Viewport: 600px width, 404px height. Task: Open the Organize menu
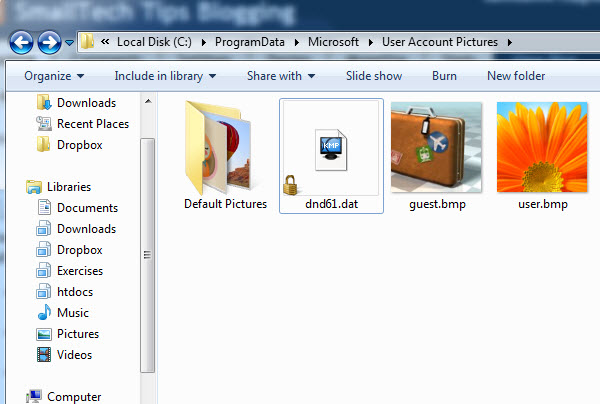(54, 76)
